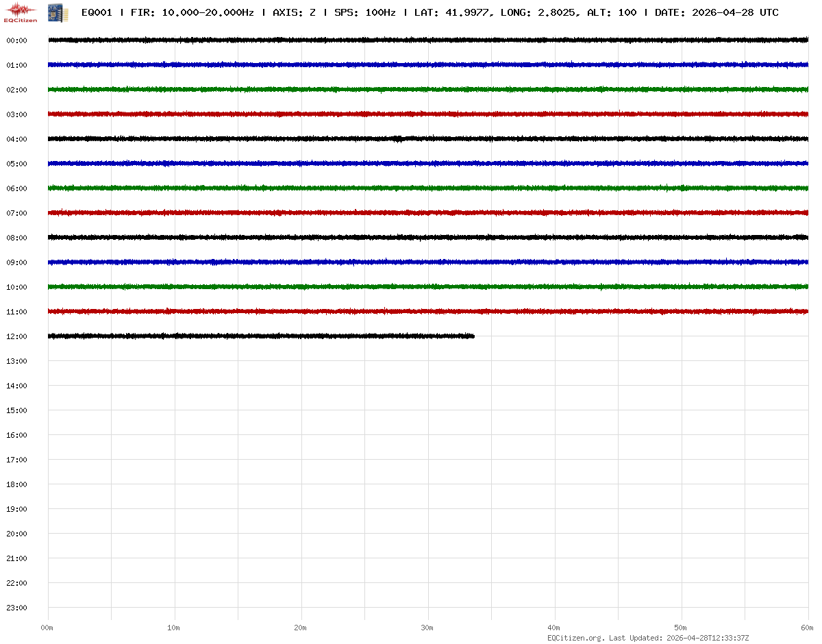This screenshot has height=644, width=822.
Task: Click the 00m tick on time axis
Action: click(x=47, y=628)
